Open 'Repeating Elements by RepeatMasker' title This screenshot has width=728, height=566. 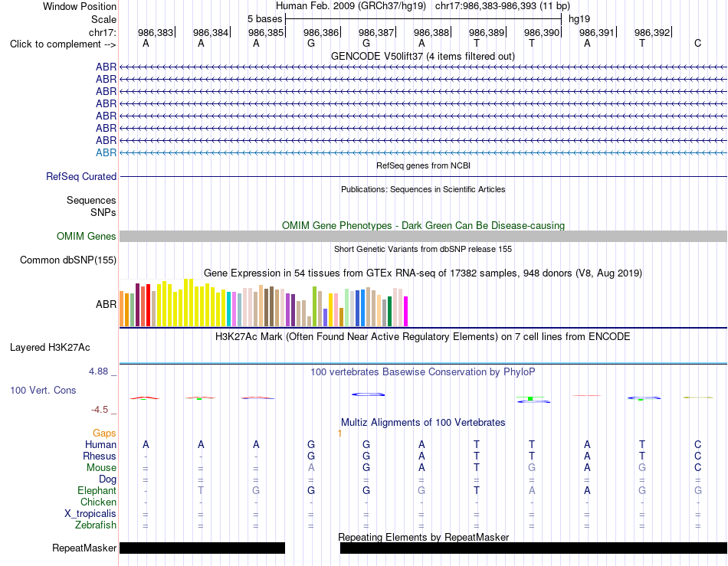pyautogui.click(x=423, y=537)
